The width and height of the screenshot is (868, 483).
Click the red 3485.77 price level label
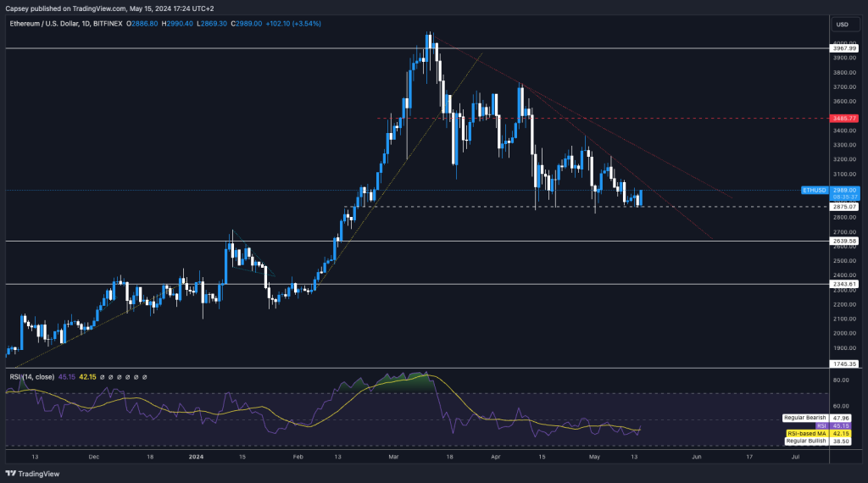pyautogui.click(x=845, y=119)
